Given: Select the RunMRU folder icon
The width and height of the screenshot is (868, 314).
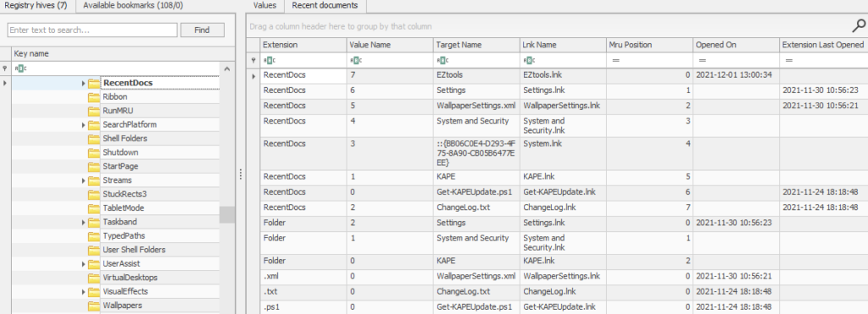Looking at the screenshot, I should click(93, 111).
